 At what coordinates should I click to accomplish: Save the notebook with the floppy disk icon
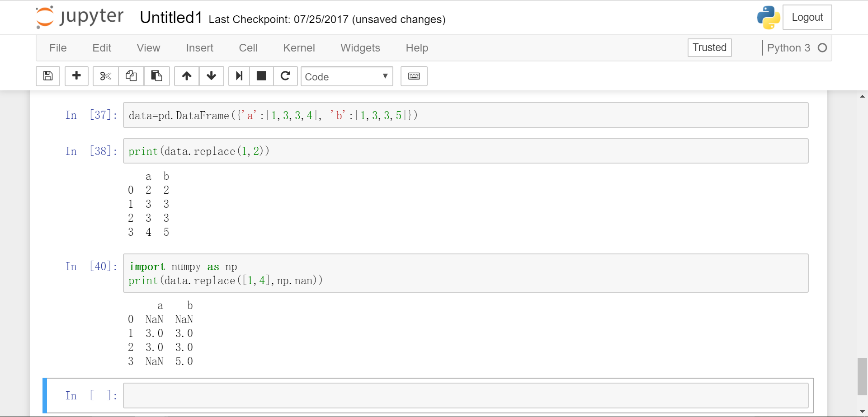pos(48,76)
